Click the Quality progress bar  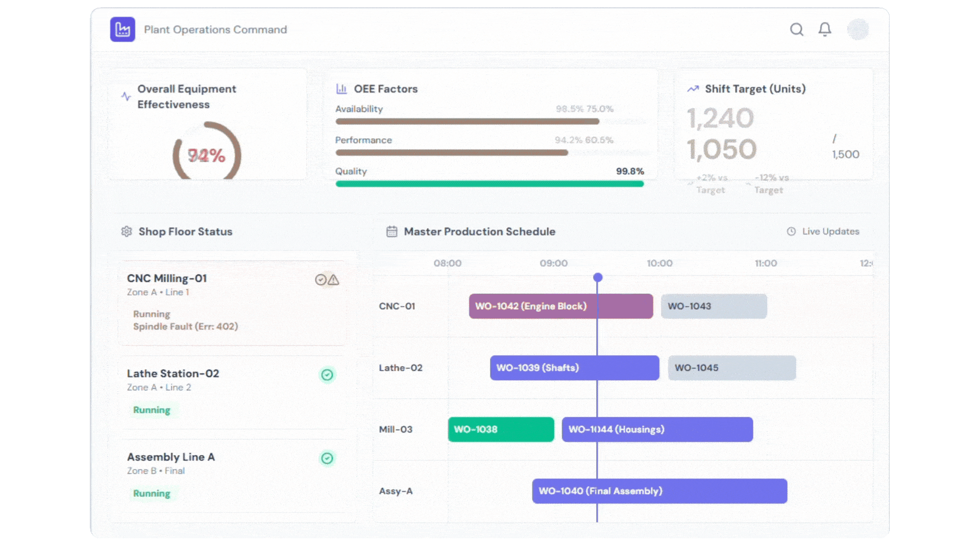pyautogui.click(x=489, y=184)
